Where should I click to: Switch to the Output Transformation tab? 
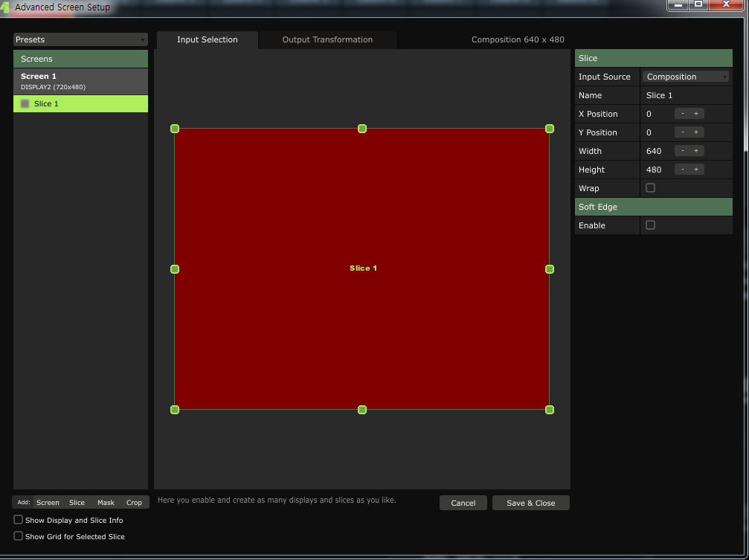[x=327, y=40]
